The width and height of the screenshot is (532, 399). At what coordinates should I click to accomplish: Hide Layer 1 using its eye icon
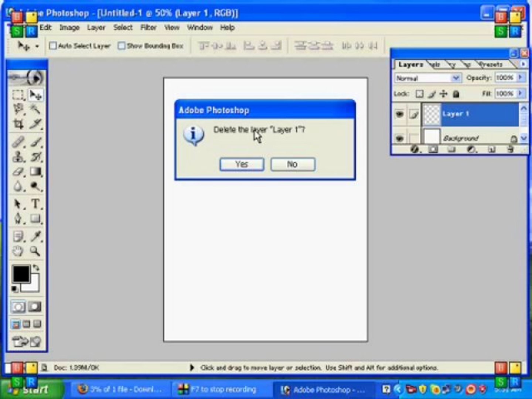(x=399, y=114)
